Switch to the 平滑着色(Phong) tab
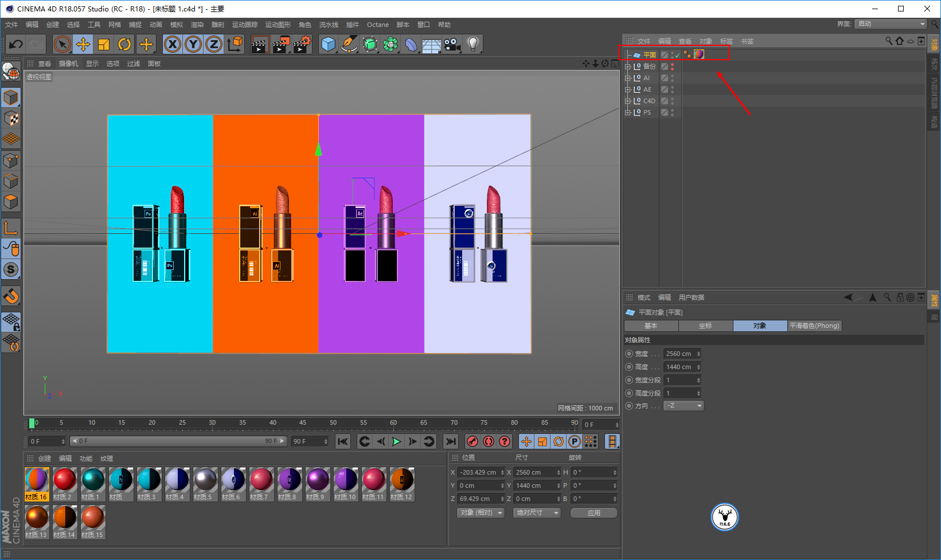Image resolution: width=941 pixels, height=560 pixels. pos(814,326)
